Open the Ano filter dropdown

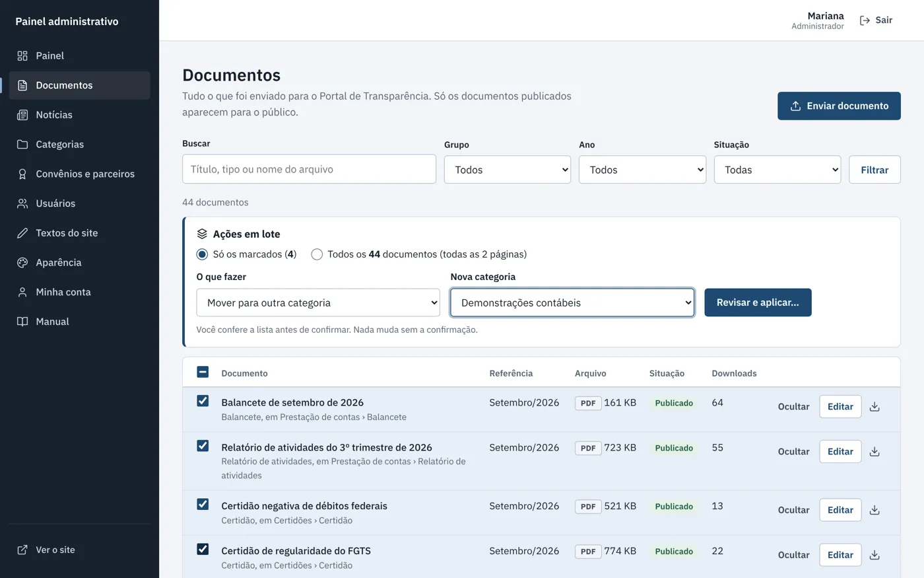click(x=642, y=170)
